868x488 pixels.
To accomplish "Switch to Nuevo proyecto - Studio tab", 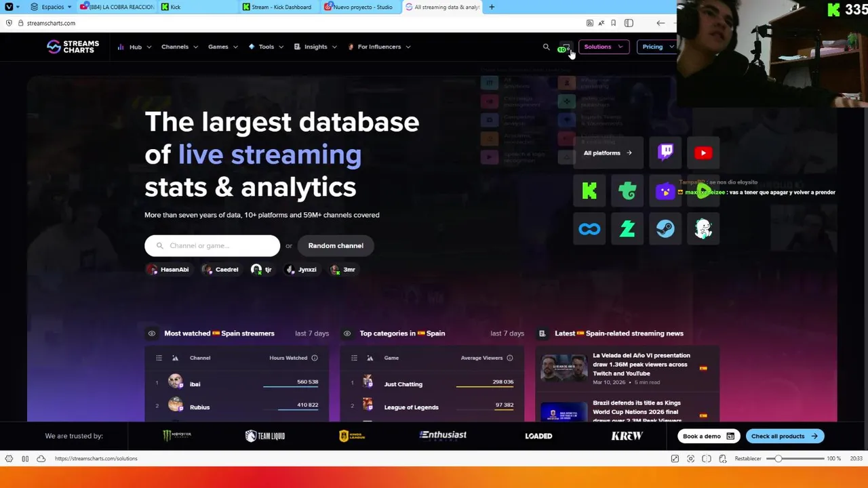I will [x=362, y=7].
